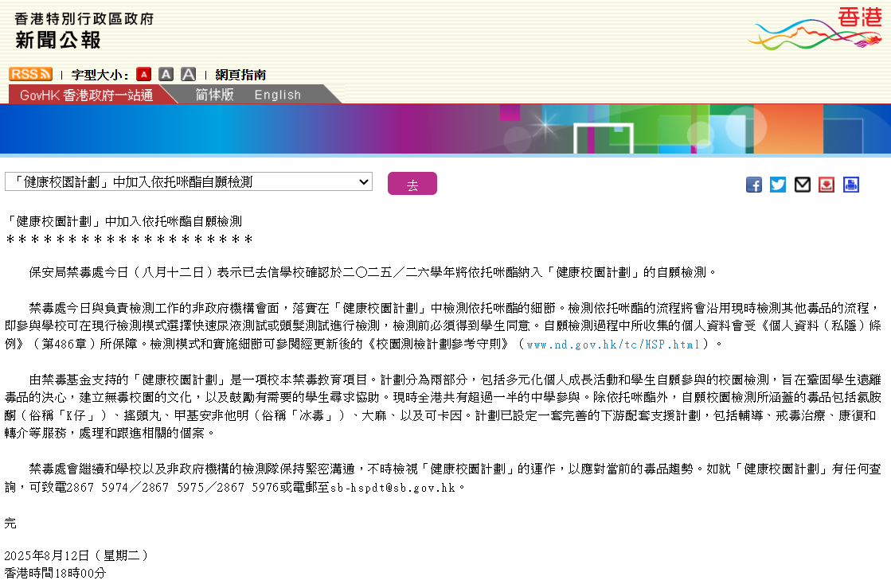This screenshot has height=588, width=891.
Task: Click the colorful header banner image
Action: [x=445, y=129]
